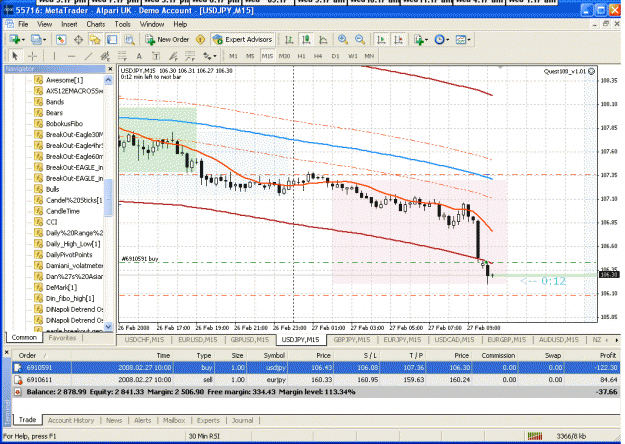Switch timeframe to M1
The width and height of the screenshot is (625, 444).
[233, 56]
